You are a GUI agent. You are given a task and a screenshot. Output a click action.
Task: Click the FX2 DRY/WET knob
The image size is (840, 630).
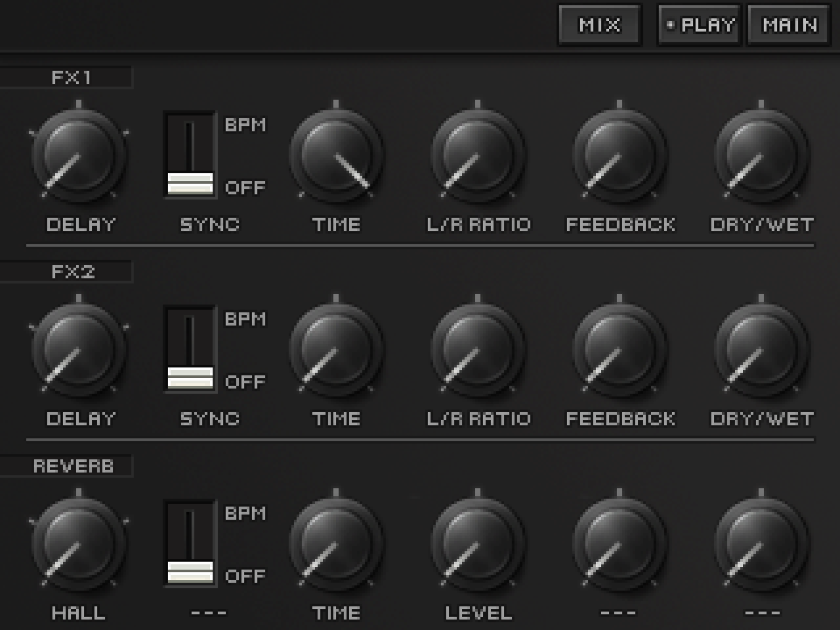pyautogui.click(x=761, y=350)
